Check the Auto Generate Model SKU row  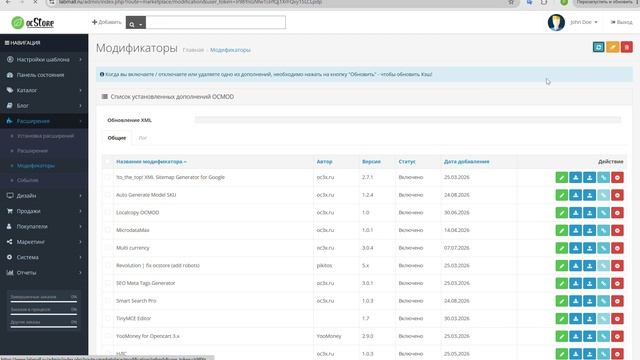tap(108, 195)
